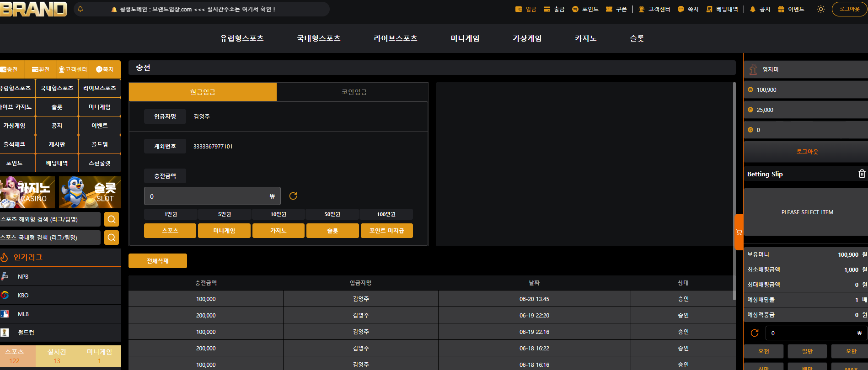Click the 전체삭제 button
The width and height of the screenshot is (868, 370).
click(158, 261)
